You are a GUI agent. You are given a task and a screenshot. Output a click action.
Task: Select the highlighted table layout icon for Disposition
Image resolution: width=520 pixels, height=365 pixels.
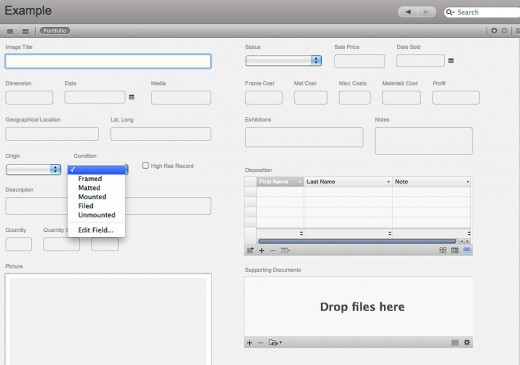click(x=467, y=250)
